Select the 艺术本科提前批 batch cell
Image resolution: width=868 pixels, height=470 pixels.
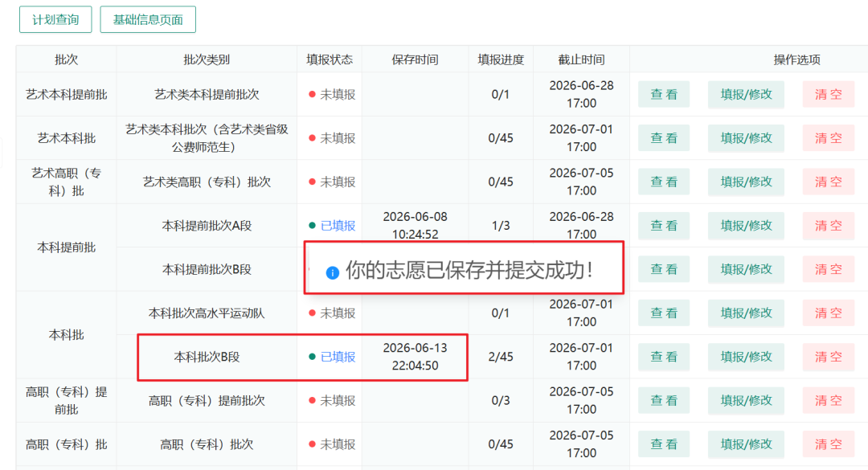(x=67, y=94)
